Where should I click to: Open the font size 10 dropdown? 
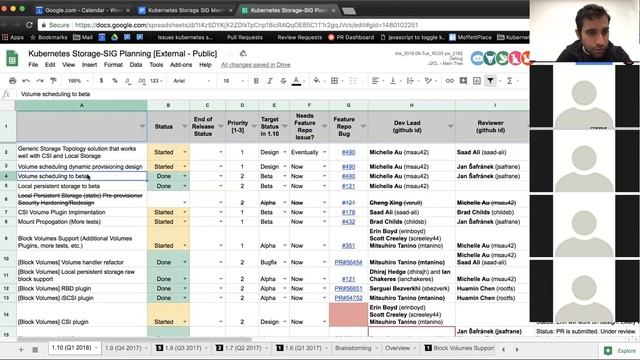[x=233, y=81]
